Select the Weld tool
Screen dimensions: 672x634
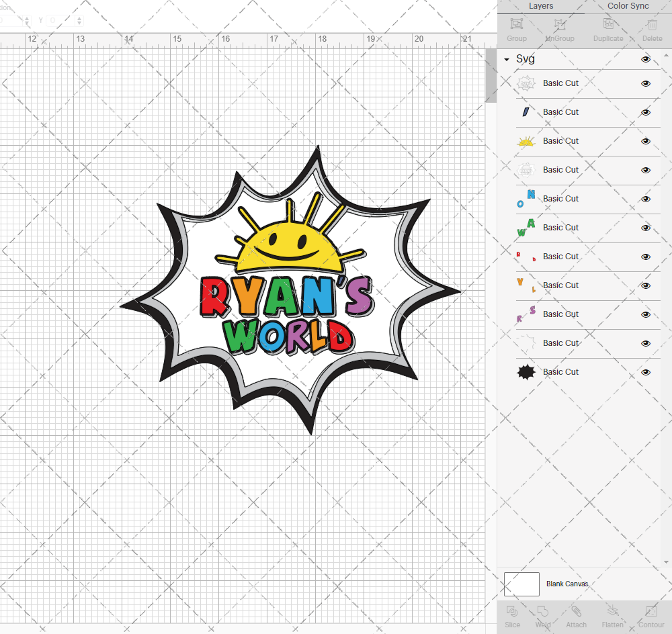[542, 611]
